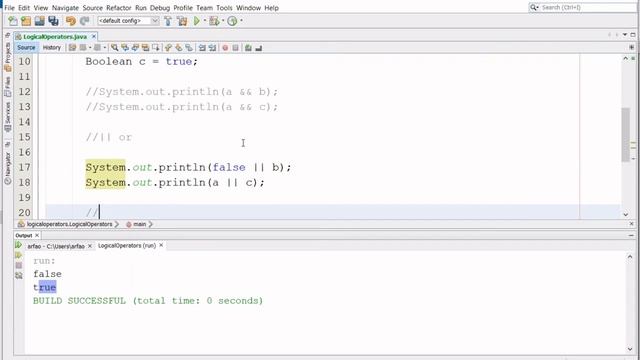Toggle the Source editor view
The height and width of the screenshot is (360, 640).
26,48
